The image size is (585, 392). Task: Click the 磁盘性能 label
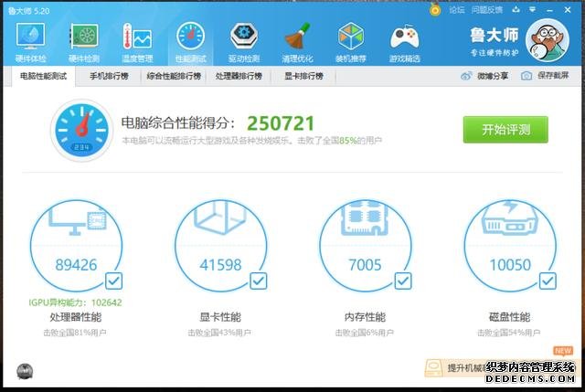[x=510, y=317]
